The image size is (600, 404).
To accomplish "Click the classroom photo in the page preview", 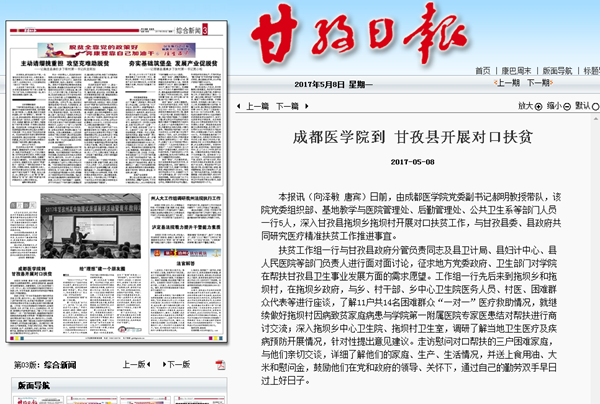I will 91,226.
